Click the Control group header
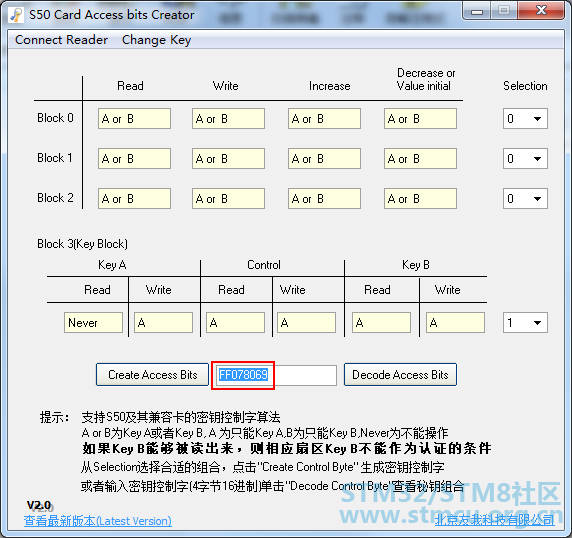Screen dimensions: 572x538 264,265
